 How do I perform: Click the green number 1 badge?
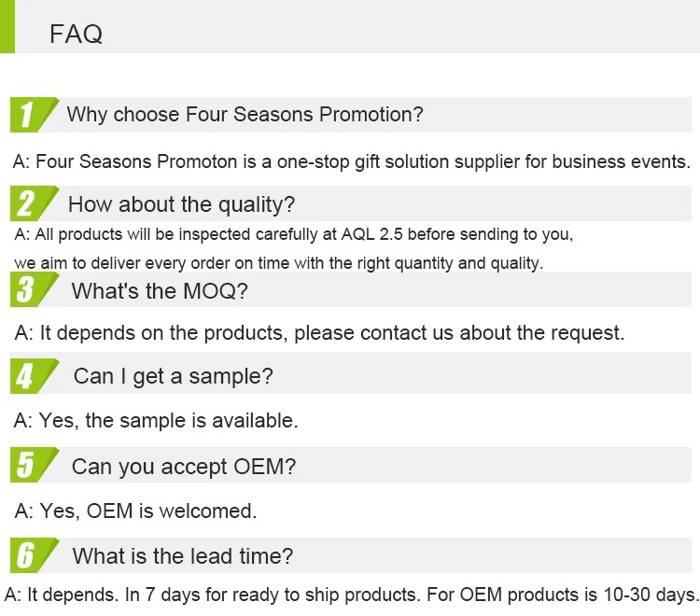click(x=29, y=115)
